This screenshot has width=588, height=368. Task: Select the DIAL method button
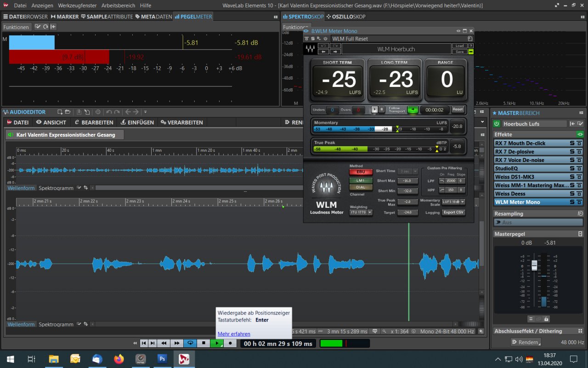[361, 187]
